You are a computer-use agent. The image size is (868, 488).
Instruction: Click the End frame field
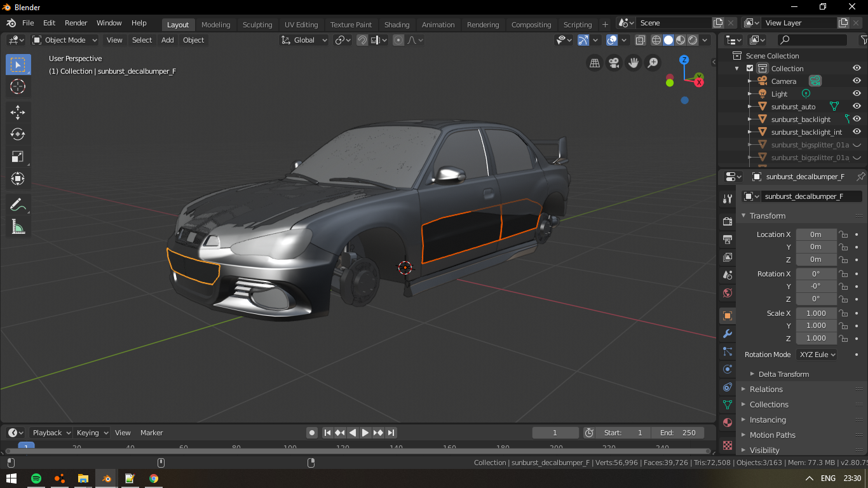point(678,433)
